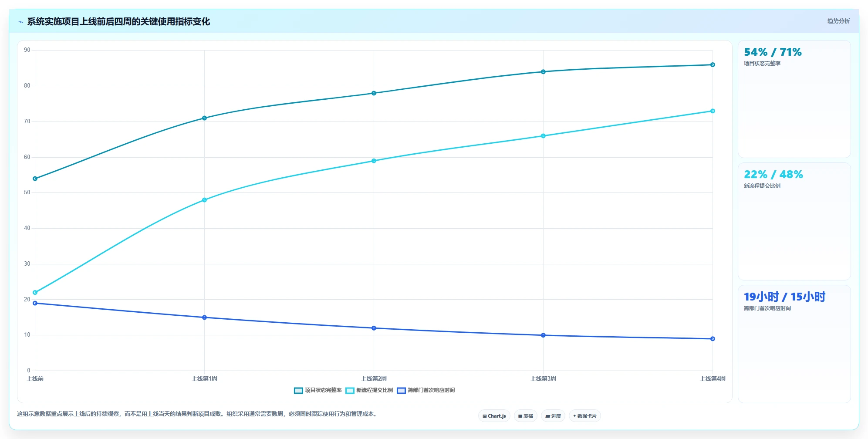This screenshot has width=868, height=439.
Task: Click the trend icon beside the chart title
Action: click(x=20, y=22)
